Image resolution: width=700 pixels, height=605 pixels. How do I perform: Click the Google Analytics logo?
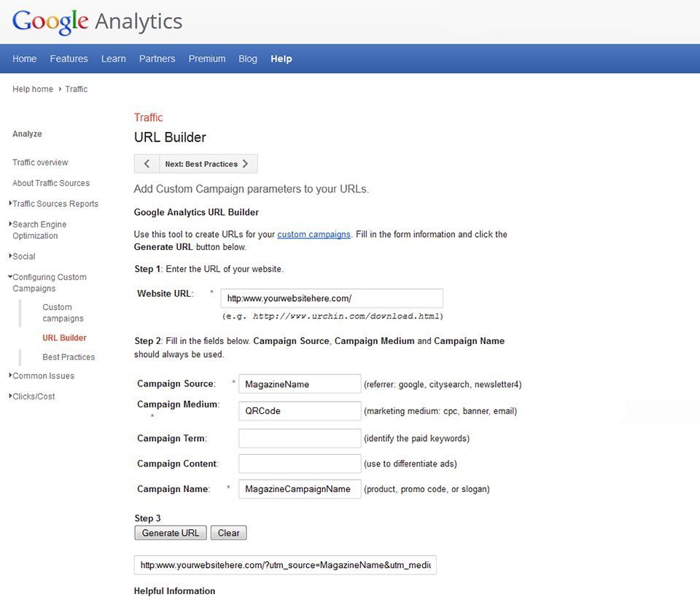coord(97,21)
